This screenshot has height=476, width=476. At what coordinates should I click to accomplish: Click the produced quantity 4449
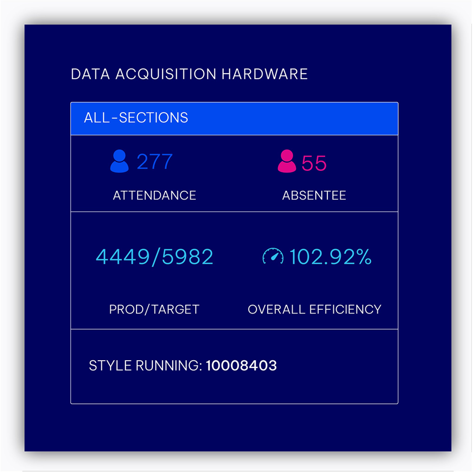[123, 257]
